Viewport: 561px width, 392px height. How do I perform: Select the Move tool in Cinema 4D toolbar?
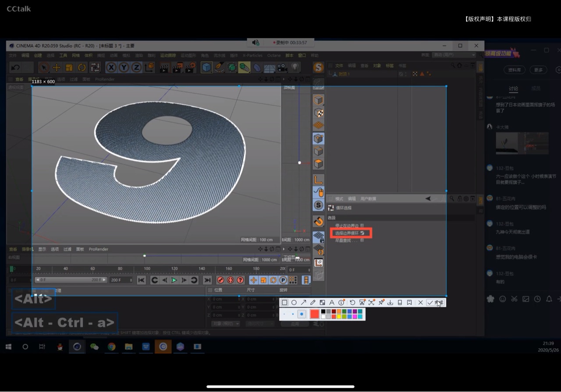(x=57, y=67)
